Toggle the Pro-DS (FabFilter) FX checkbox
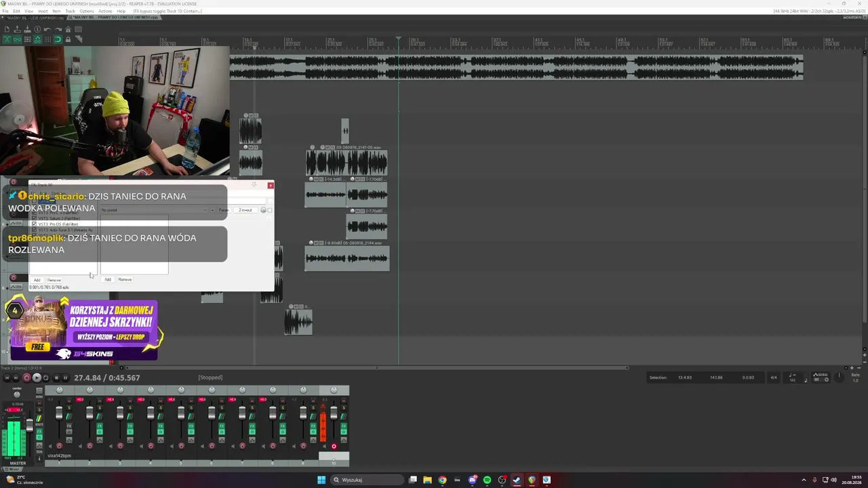868x488 pixels. coord(34,224)
